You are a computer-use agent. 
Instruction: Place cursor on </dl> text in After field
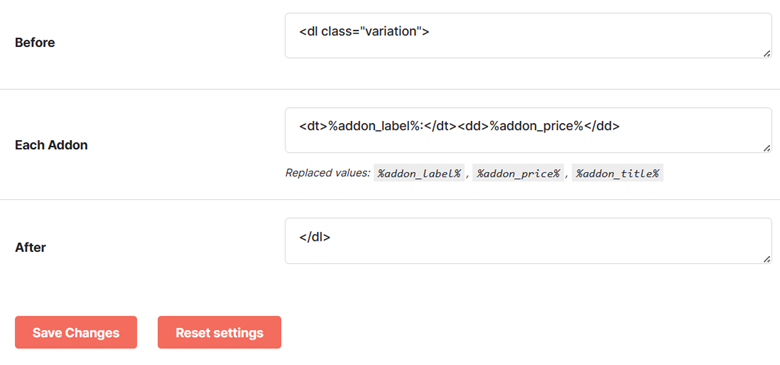315,238
